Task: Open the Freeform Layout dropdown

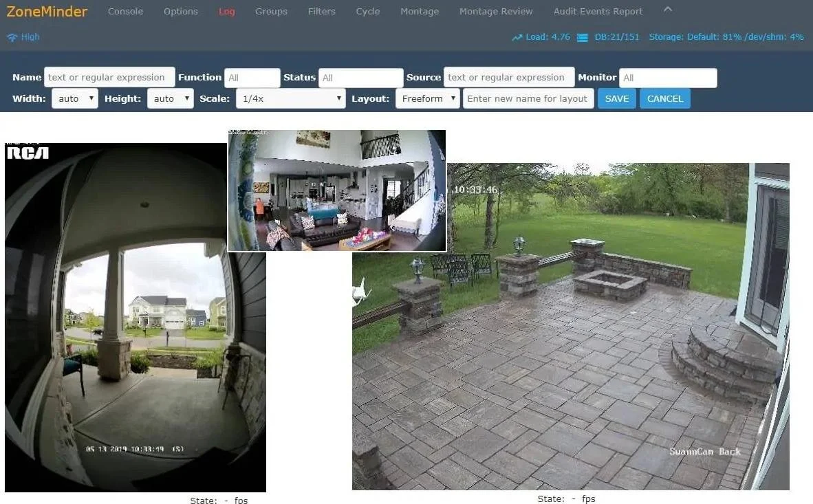Action: tap(428, 98)
